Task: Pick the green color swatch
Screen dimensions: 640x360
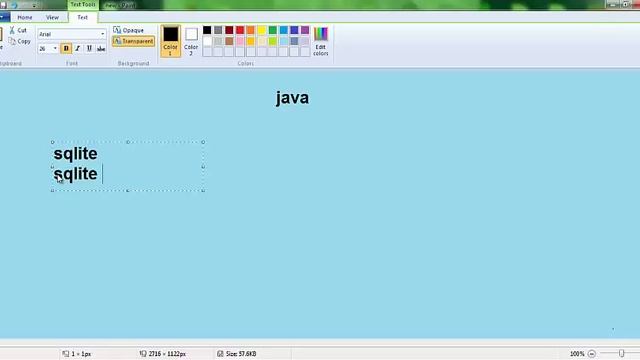Action: (273, 30)
